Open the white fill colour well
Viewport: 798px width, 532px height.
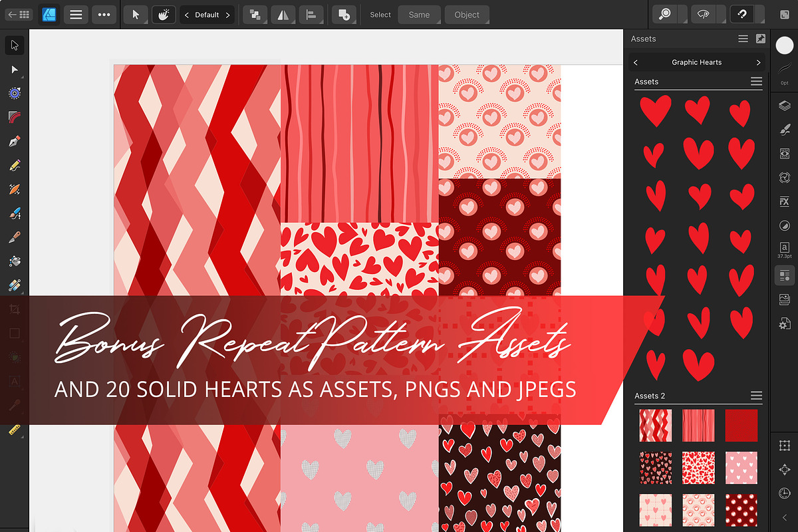coord(785,45)
